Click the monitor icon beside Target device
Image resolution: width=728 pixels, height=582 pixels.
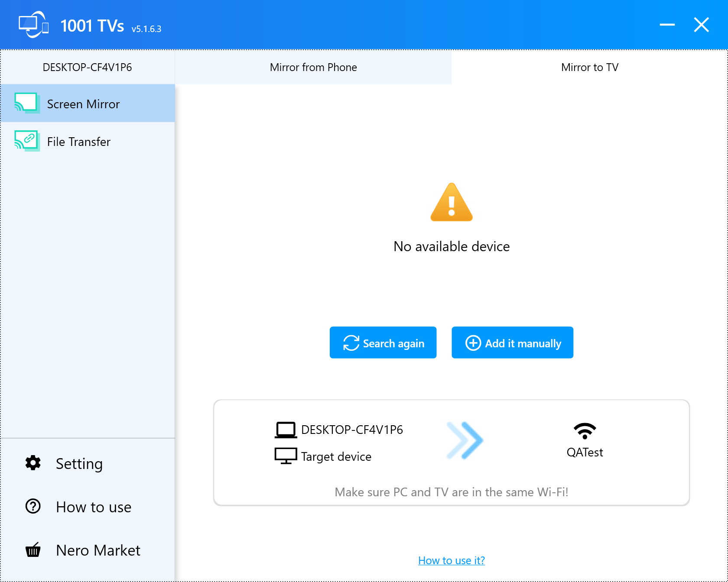(x=286, y=456)
